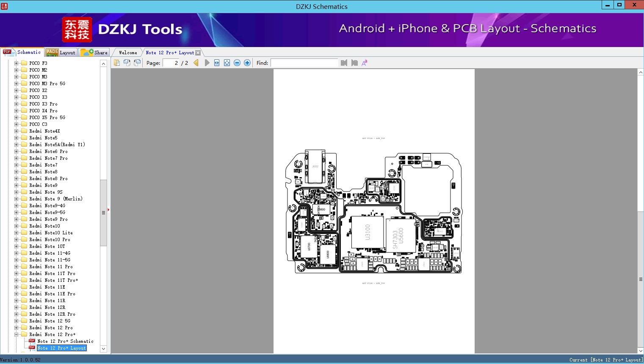644x364 pixels.
Task: Close the Note 12 Pro+ Layout tab
Action: click(x=198, y=53)
